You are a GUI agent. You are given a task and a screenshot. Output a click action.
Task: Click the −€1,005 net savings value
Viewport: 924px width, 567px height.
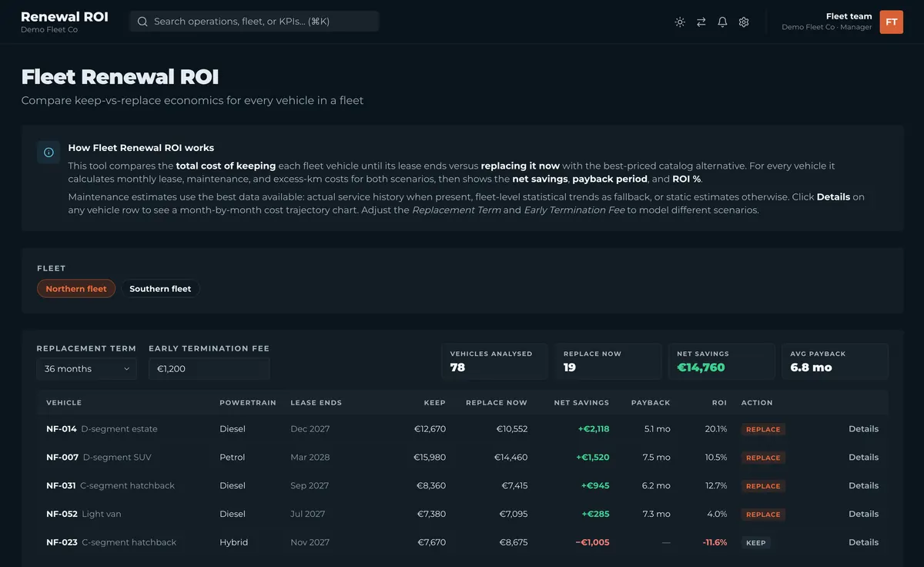click(x=592, y=542)
